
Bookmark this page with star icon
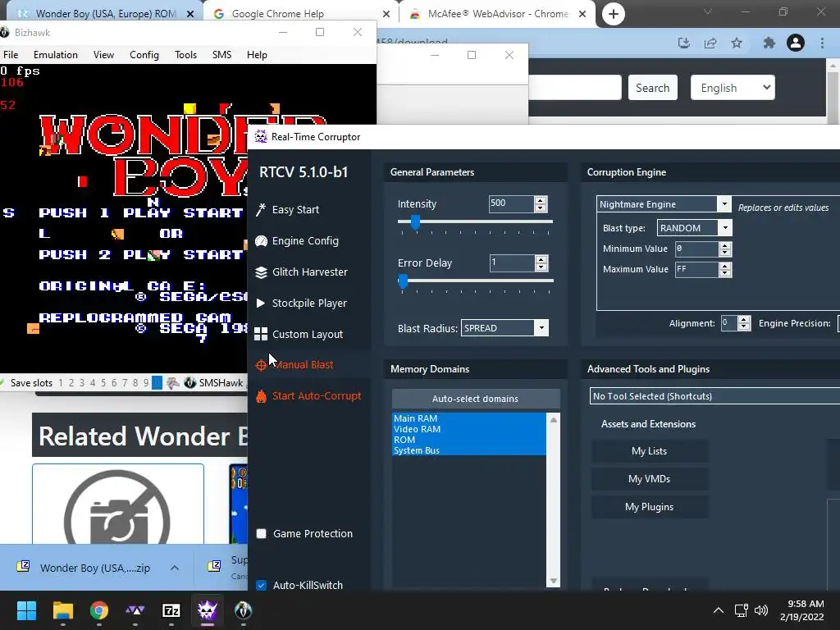737,43
